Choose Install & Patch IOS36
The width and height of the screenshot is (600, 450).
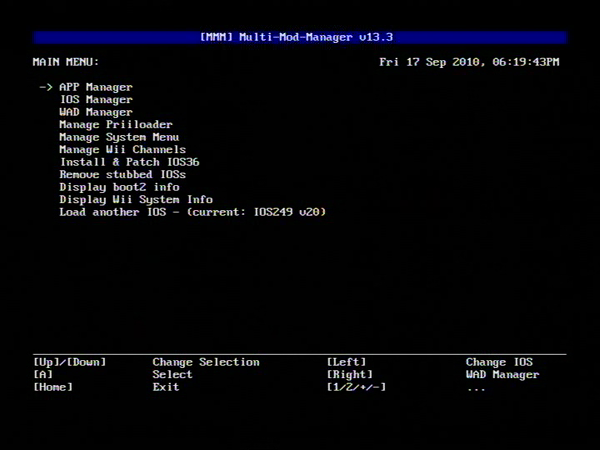[x=130, y=162]
